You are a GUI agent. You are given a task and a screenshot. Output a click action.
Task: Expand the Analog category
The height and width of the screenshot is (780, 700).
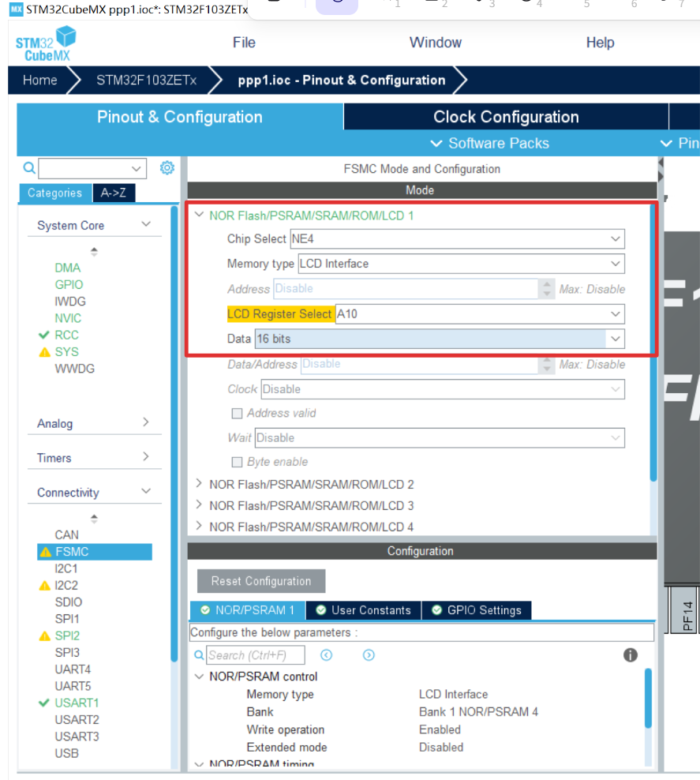click(x=146, y=422)
